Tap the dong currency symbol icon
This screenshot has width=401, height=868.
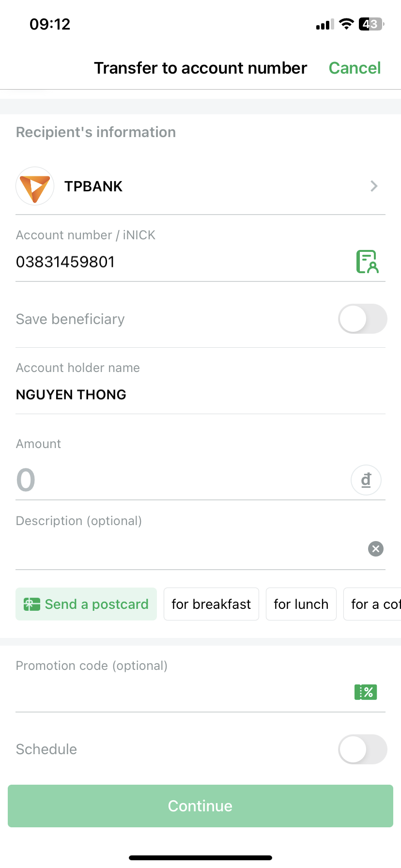366,480
